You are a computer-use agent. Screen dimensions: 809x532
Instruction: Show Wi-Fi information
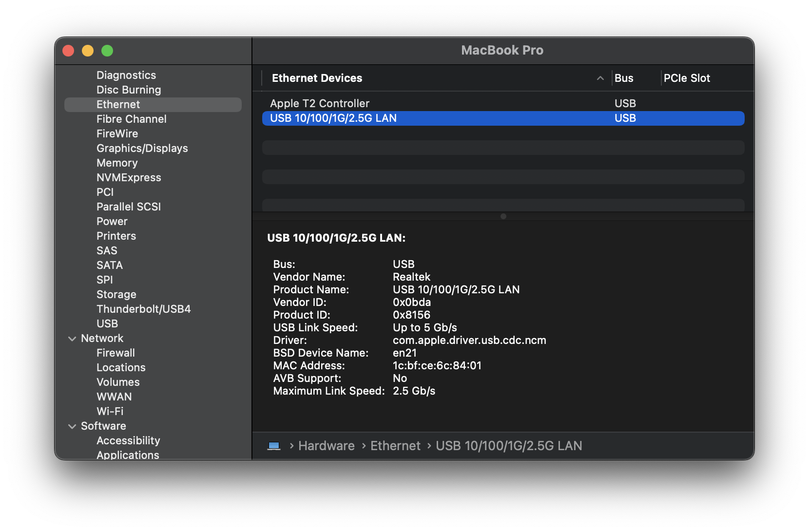[110, 411]
